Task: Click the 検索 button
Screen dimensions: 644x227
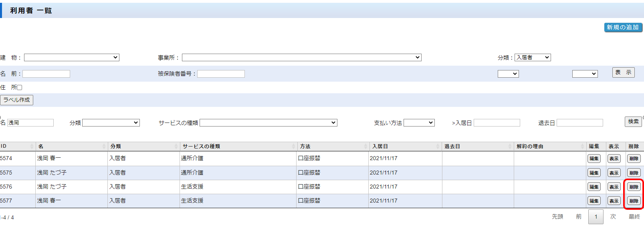Action: [x=633, y=122]
